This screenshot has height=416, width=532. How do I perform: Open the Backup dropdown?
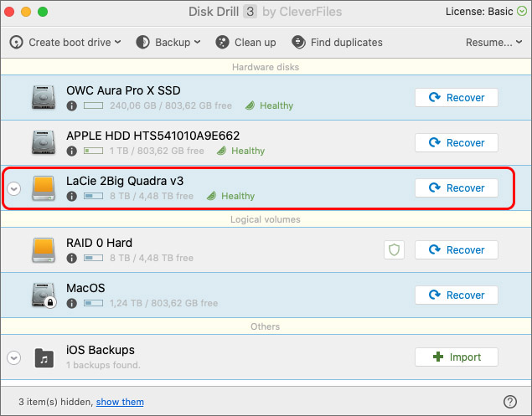tap(168, 43)
